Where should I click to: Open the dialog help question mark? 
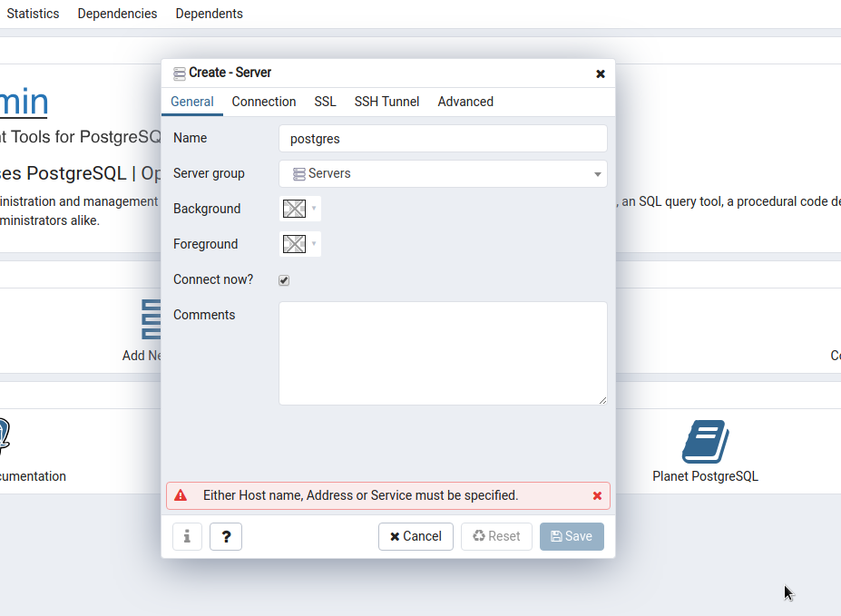coord(226,537)
